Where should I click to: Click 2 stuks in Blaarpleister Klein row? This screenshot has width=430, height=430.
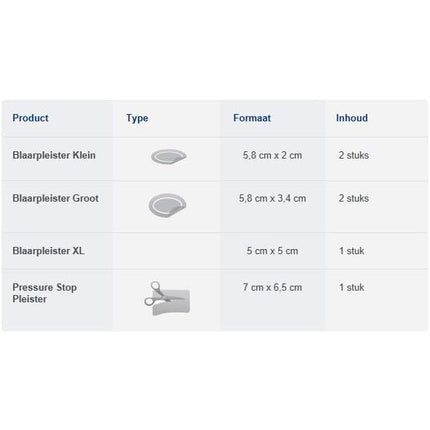pos(354,155)
